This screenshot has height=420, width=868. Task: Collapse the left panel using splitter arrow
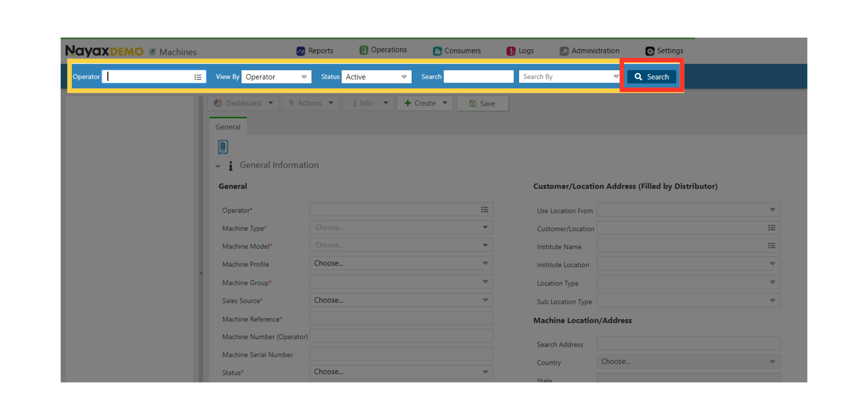(201, 273)
